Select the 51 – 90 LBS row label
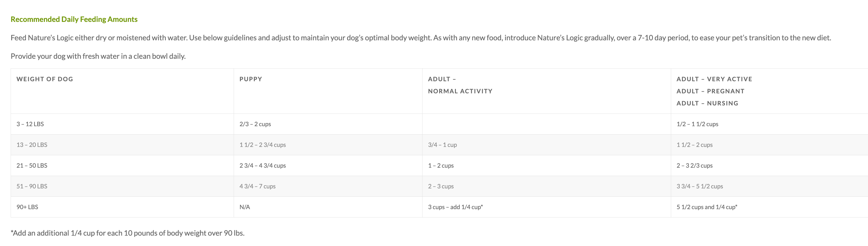This screenshot has height=246, width=868. click(x=32, y=186)
